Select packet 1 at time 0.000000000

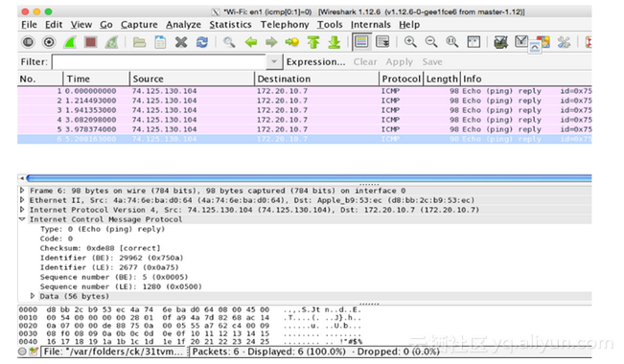[x=305, y=91]
